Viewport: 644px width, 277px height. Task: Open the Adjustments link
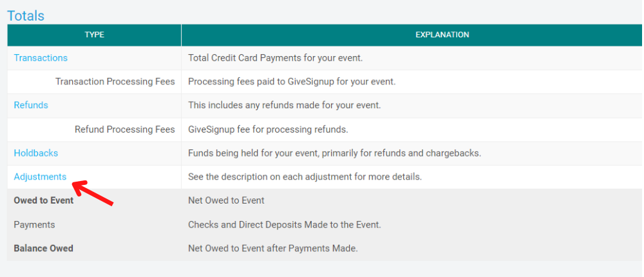pos(40,177)
